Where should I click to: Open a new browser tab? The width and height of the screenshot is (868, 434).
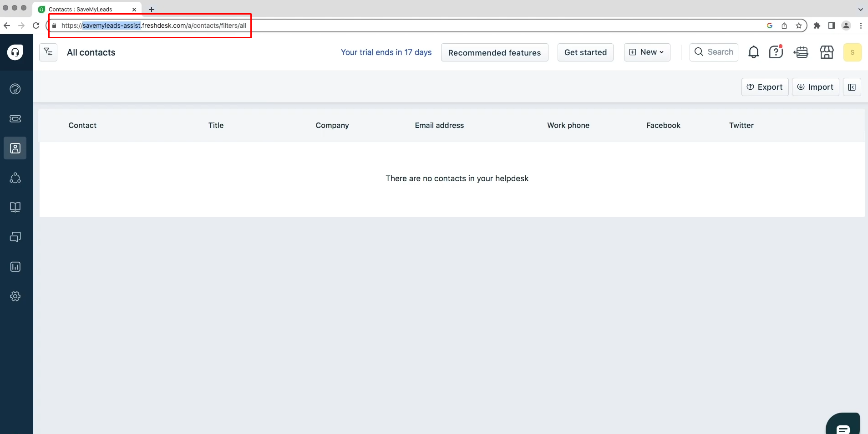point(152,9)
